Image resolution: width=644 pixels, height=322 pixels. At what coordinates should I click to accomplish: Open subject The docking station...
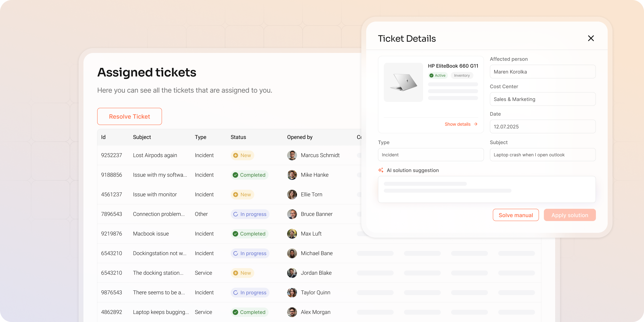[x=158, y=273]
